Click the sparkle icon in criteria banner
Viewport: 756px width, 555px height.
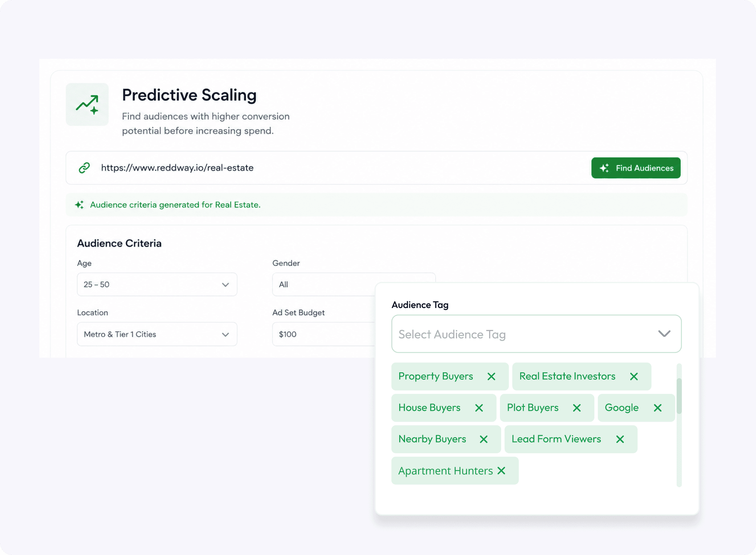click(79, 205)
